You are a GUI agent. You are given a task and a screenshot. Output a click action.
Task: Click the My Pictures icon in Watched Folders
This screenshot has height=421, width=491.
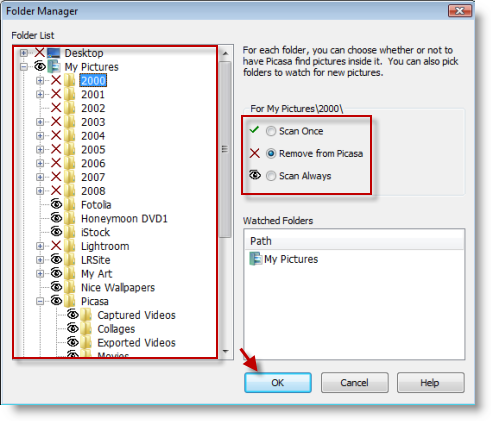pyautogui.click(x=256, y=259)
